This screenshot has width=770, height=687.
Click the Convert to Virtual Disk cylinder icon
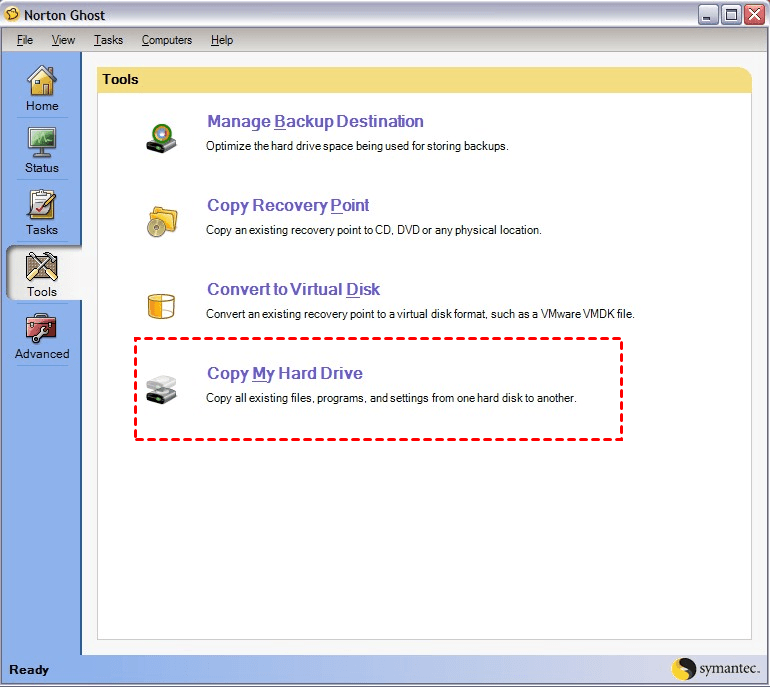pyautogui.click(x=161, y=306)
